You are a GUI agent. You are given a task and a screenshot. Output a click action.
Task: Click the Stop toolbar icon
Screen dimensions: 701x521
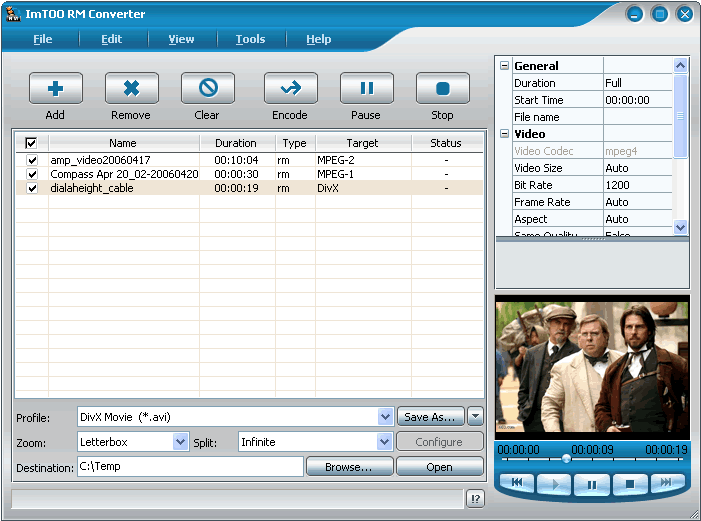pos(442,89)
